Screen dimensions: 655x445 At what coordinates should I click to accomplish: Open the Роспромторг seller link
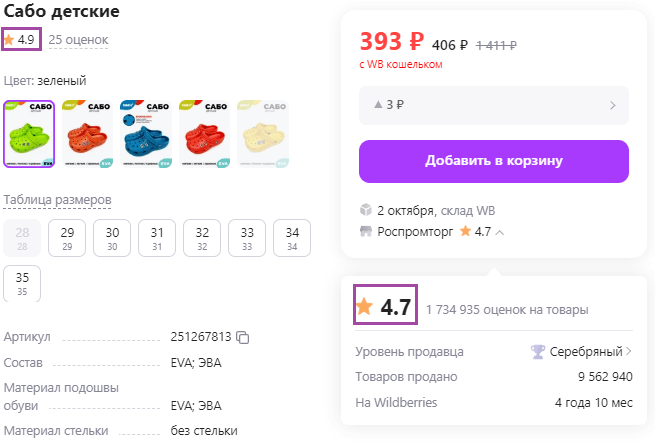(414, 231)
